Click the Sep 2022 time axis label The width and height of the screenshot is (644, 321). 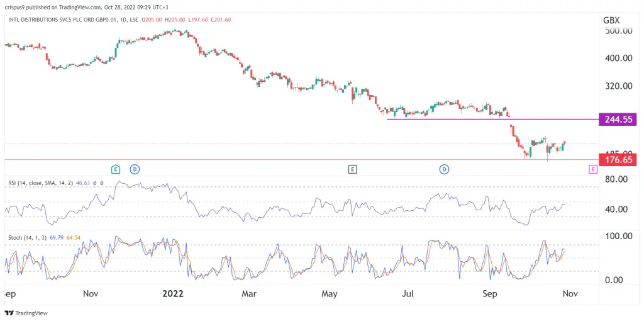pyautogui.click(x=489, y=294)
